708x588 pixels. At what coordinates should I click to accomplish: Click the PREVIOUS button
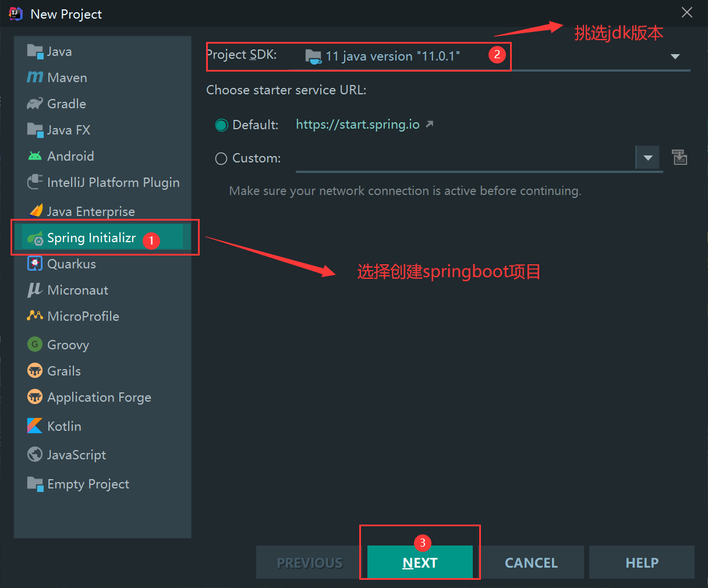pos(309,562)
